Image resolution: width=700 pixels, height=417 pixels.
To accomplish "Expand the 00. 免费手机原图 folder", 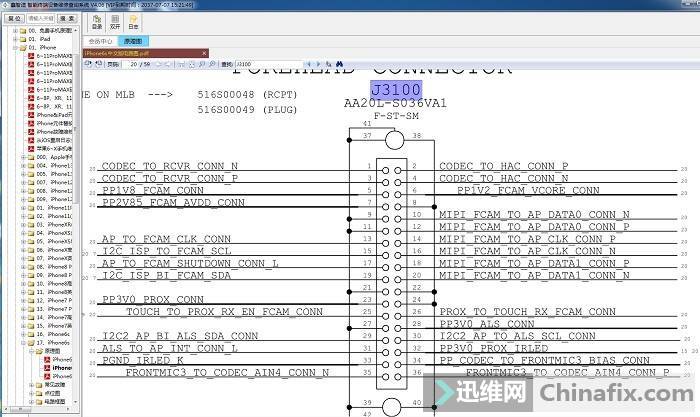I will click(13, 31).
